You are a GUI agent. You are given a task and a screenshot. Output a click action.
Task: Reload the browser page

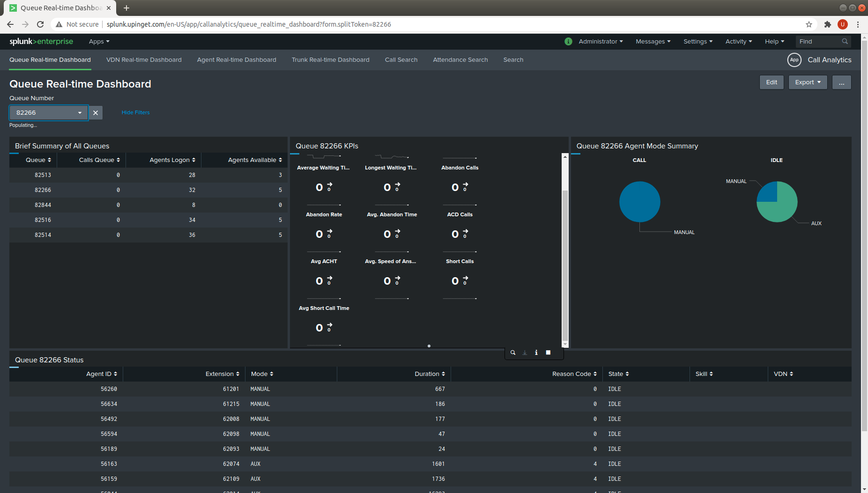pyautogui.click(x=40, y=24)
